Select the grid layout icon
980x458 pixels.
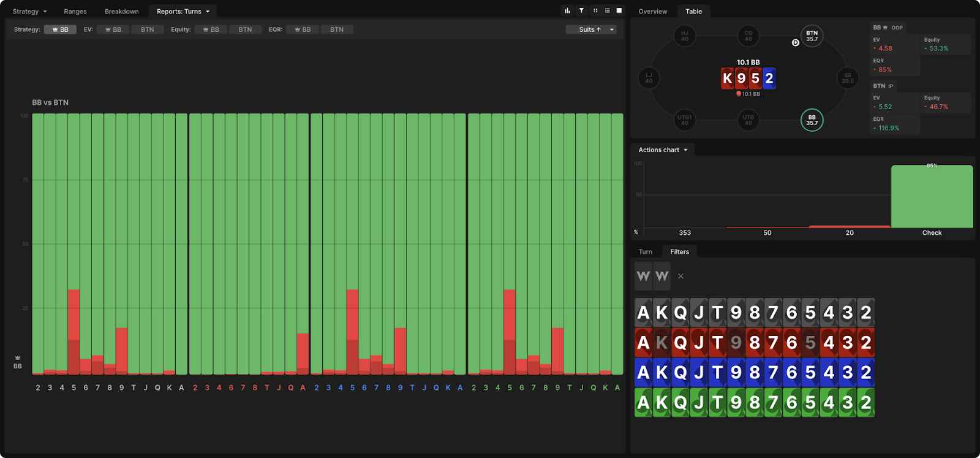(607, 10)
